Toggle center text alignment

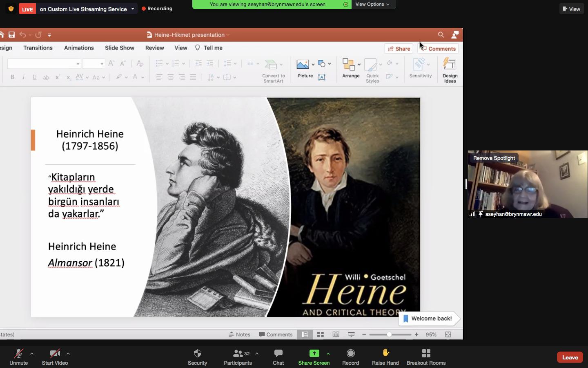[x=170, y=77]
